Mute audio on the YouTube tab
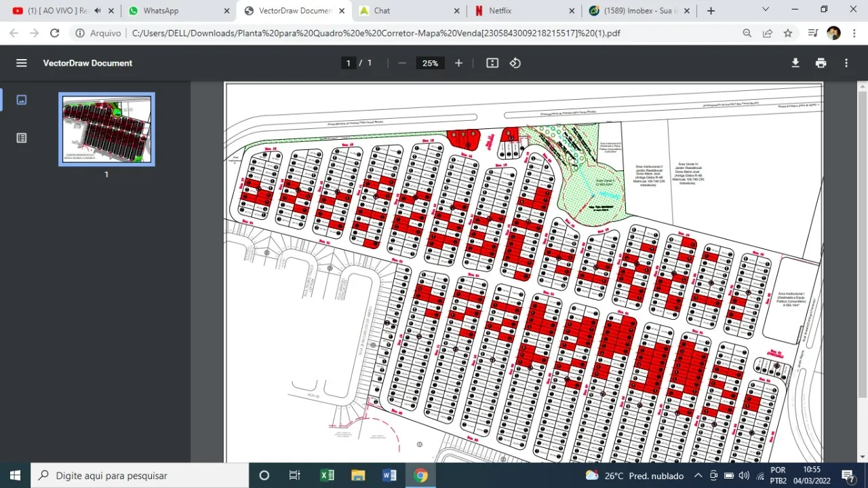 98,11
